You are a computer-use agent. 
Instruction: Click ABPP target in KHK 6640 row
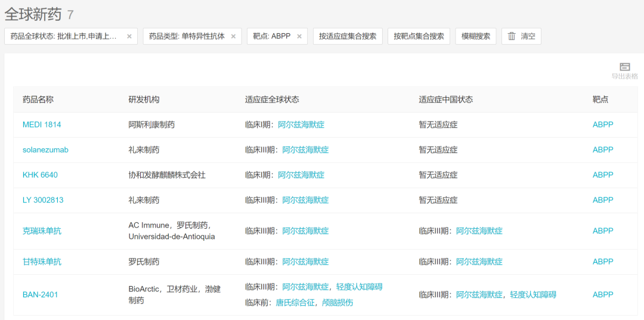click(x=603, y=175)
